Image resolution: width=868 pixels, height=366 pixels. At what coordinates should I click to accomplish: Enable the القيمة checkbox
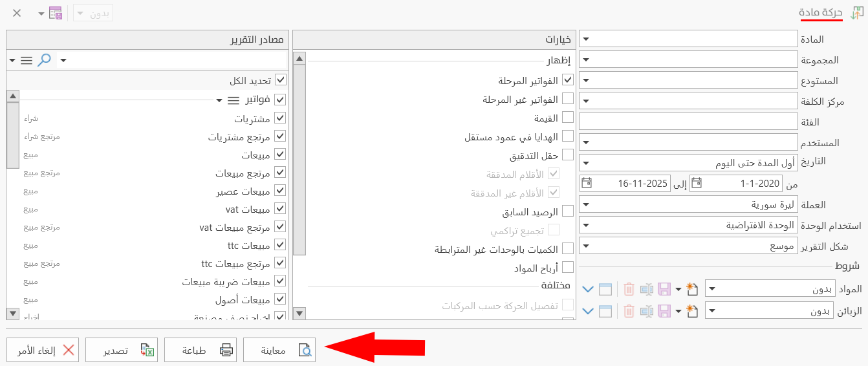(x=568, y=118)
